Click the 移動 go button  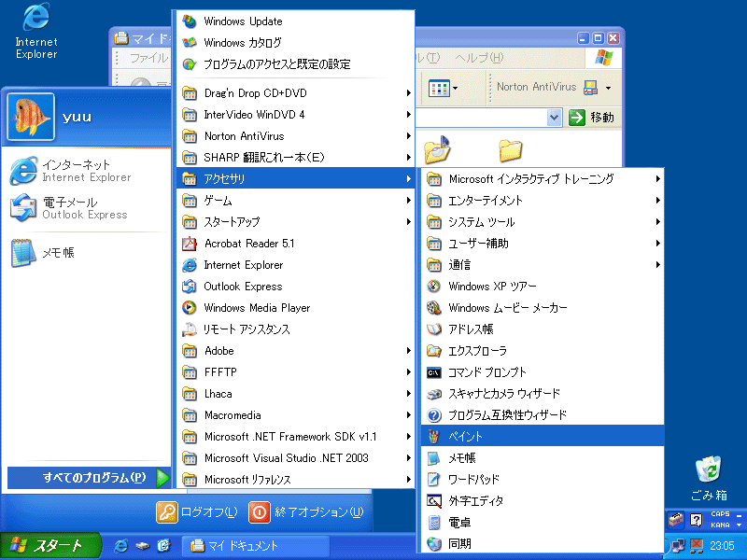(592, 118)
